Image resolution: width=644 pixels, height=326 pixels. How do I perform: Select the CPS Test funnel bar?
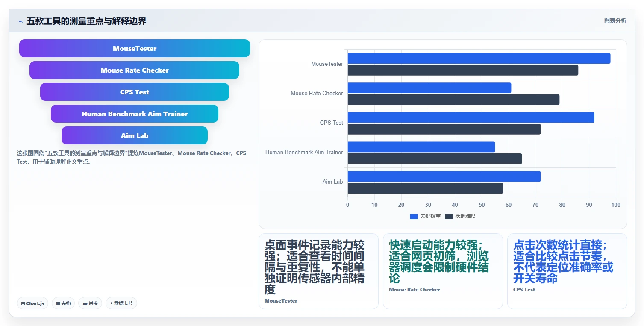click(x=135, y=92)
